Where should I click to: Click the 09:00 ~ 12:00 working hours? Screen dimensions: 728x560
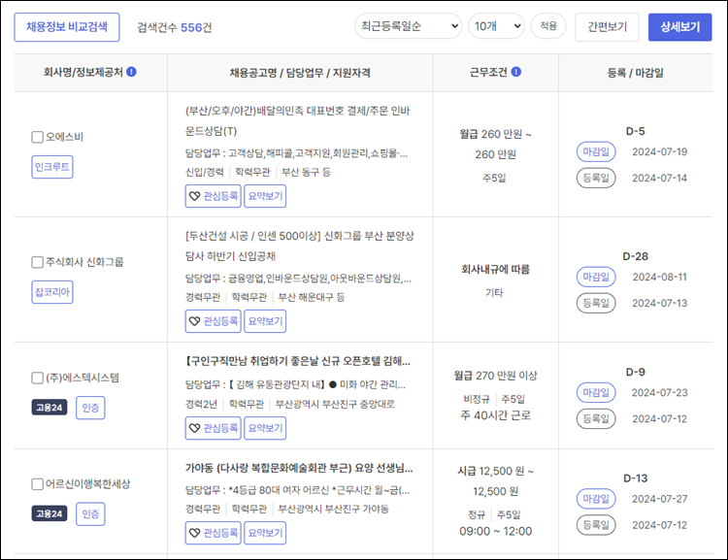(x=495, y=531)
